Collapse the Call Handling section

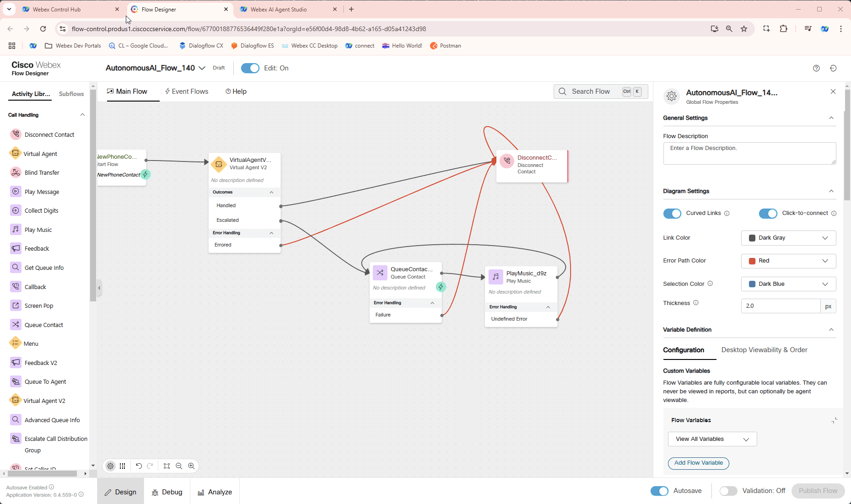pyautogui.click(x=82, y=115)
